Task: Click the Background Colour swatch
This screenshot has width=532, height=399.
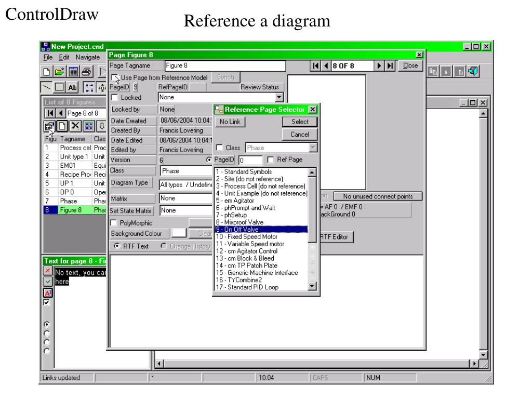Action: point(179,233)
